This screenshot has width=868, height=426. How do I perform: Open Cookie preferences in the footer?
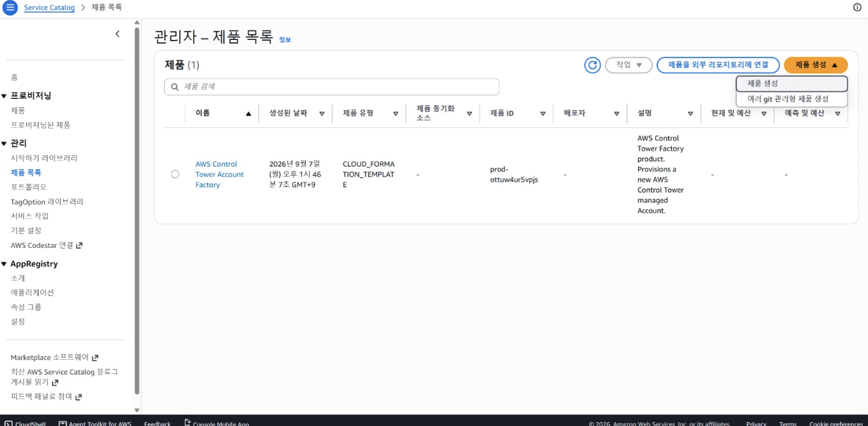tap(836, 423)
